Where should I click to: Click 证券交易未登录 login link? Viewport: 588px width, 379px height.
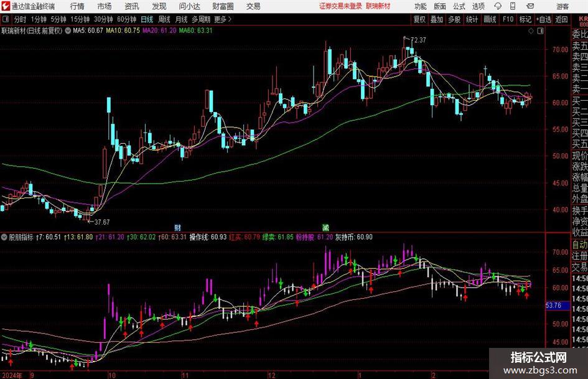[x=340, y=6]
